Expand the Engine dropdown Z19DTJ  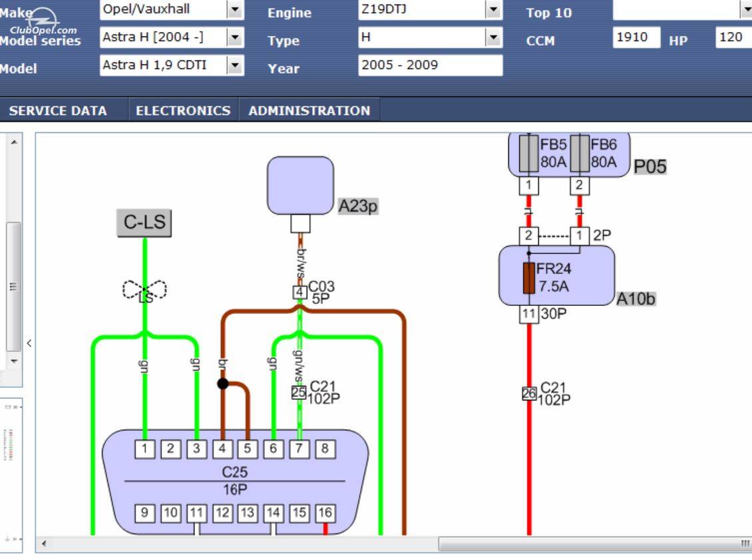(x=430, y=9)
